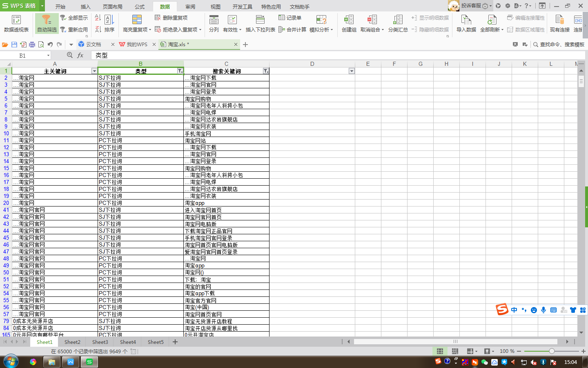The height and width of the screenshot is (368, 588).
Task: Open the 排序 sort dialog
Action: (x=109, y=24)
